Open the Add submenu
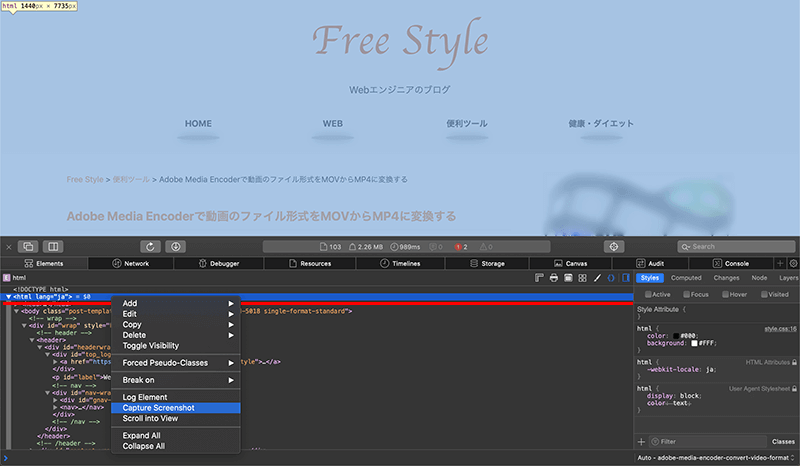800x466 pixels. click(176, 303)
